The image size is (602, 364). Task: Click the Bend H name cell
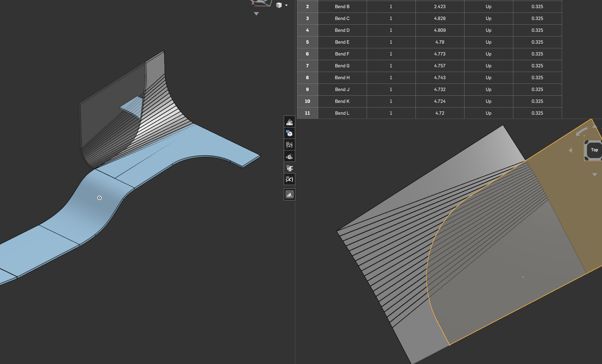coord(342,78)
